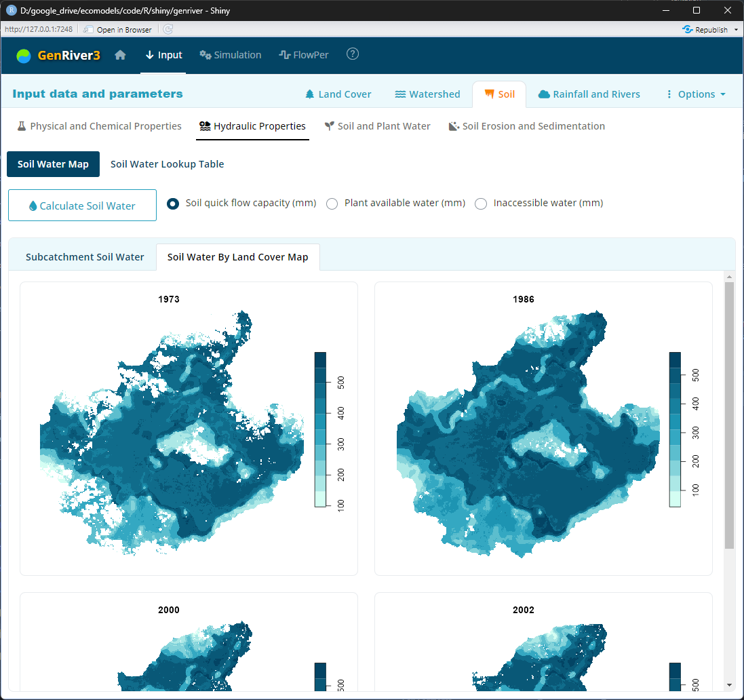This screenshot has width=744, height=700.
Task: Close the Shiny window
Action: pos(728,10)
